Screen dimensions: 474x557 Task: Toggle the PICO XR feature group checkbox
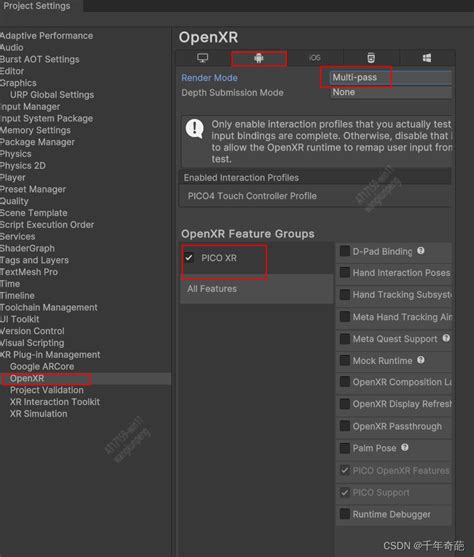(x=189, y=258)
